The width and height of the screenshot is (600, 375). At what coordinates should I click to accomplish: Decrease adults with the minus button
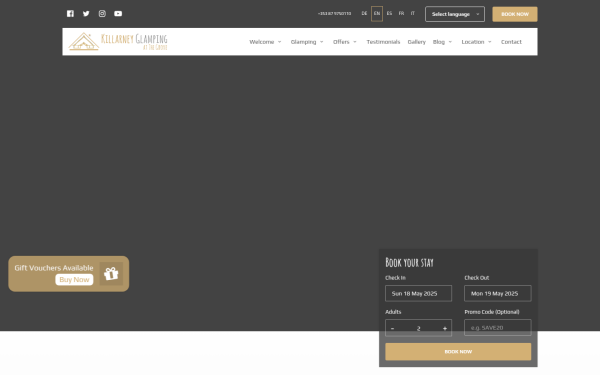click(392, 328)
